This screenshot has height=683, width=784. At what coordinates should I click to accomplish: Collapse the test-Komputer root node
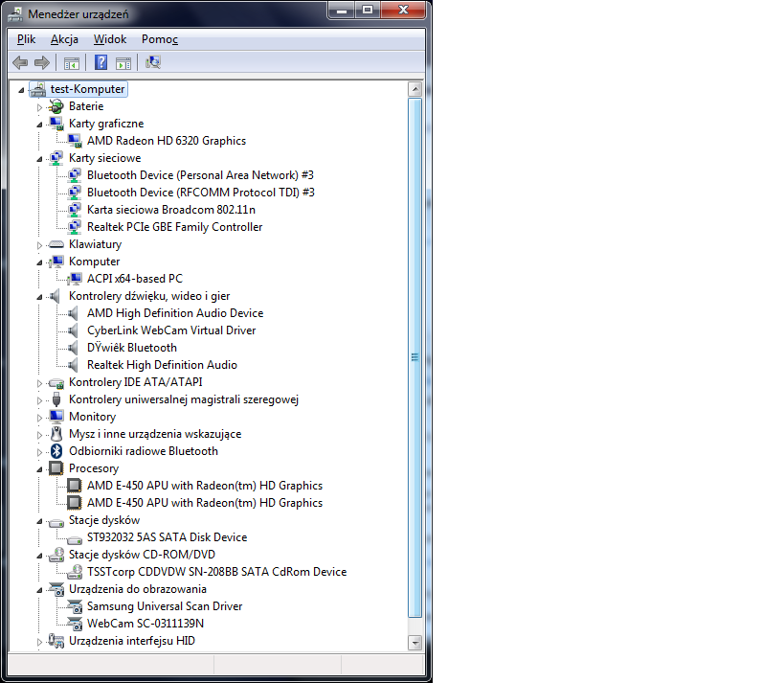(21, 90)
